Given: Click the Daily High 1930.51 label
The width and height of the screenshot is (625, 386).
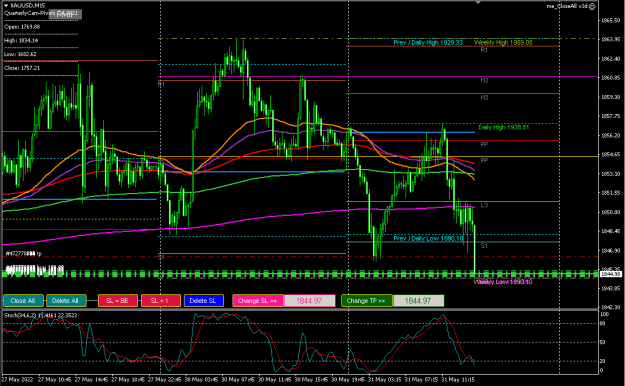Looking at the screenshot, I should (x=503, y=128).
